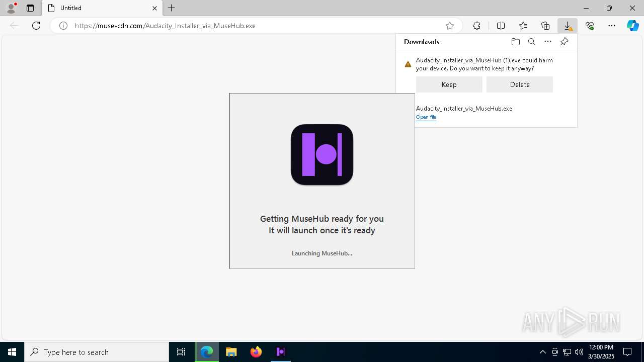This screenshot has width=644, height=362.
Task: Select the Untitled browser tab
Action: click(x=102, y=8)
